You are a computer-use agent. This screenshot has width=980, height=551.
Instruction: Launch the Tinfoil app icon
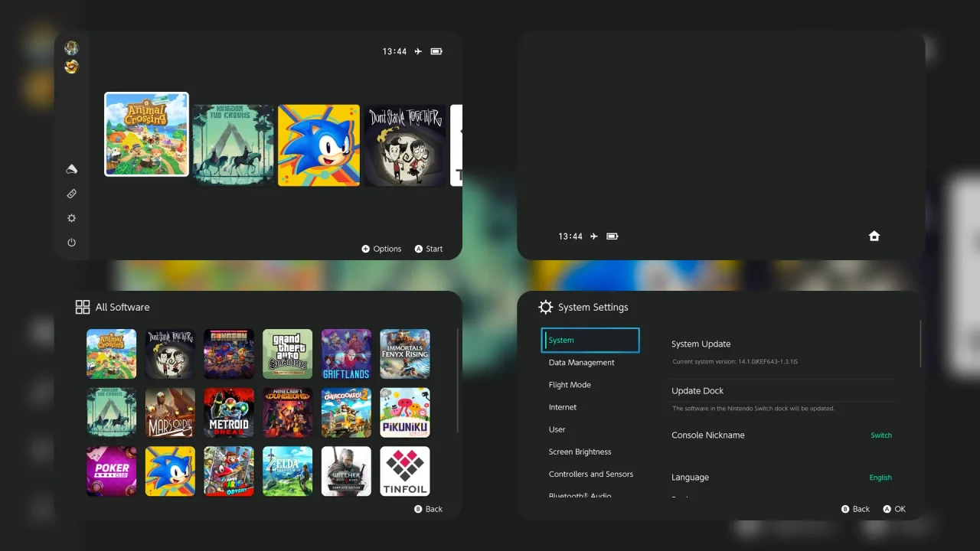(404, 471)
